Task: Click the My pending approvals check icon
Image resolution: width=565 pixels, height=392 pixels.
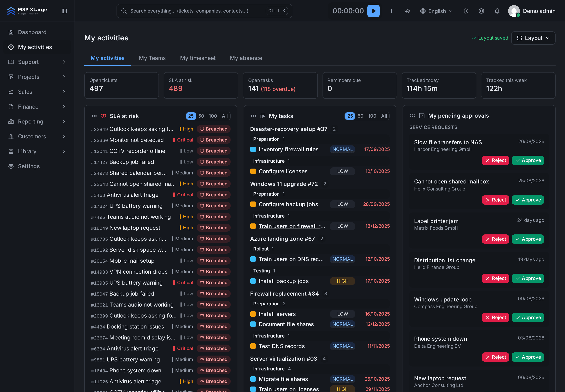Action: 422,116
